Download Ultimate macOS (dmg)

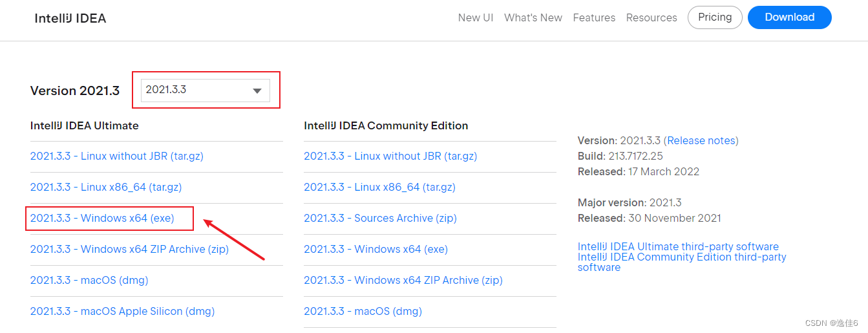tap(89, 280)
